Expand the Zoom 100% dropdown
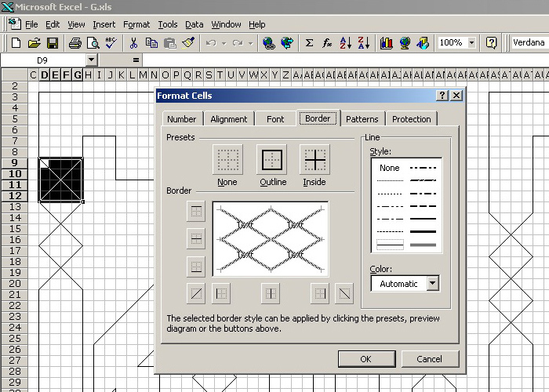The image size is (549, 392). click(x=471, y=43)
